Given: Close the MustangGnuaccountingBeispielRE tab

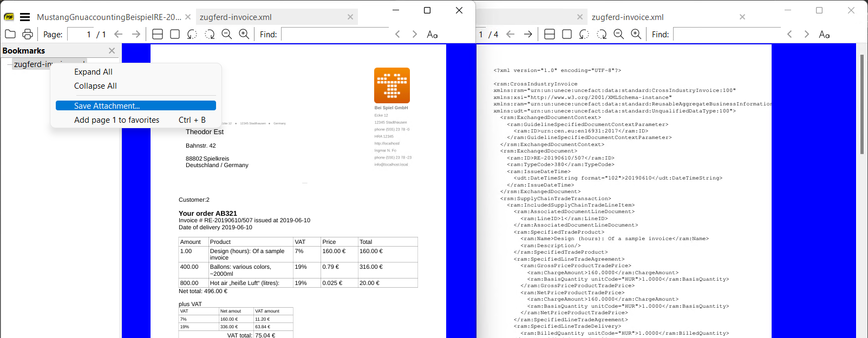Looking at the screenshot, I should click(x=188, y=17).
